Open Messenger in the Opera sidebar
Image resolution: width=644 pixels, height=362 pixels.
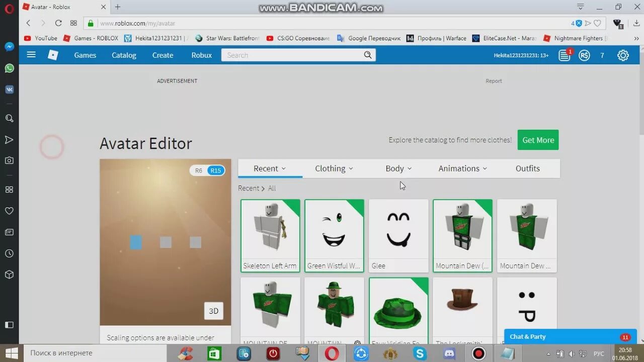(9, 47)
